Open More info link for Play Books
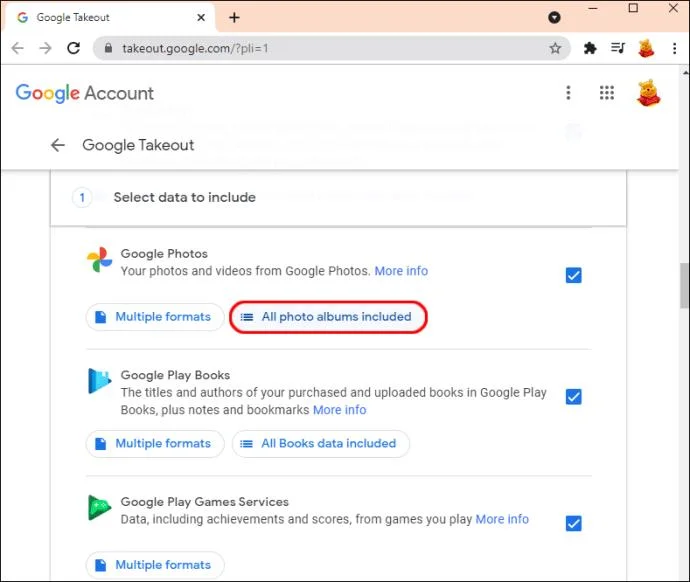 pyautogui.click(x=339, y=410)
